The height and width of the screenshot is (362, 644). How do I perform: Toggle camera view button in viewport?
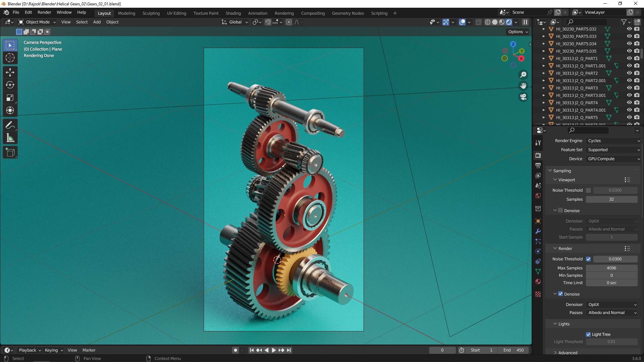point(523,97)
